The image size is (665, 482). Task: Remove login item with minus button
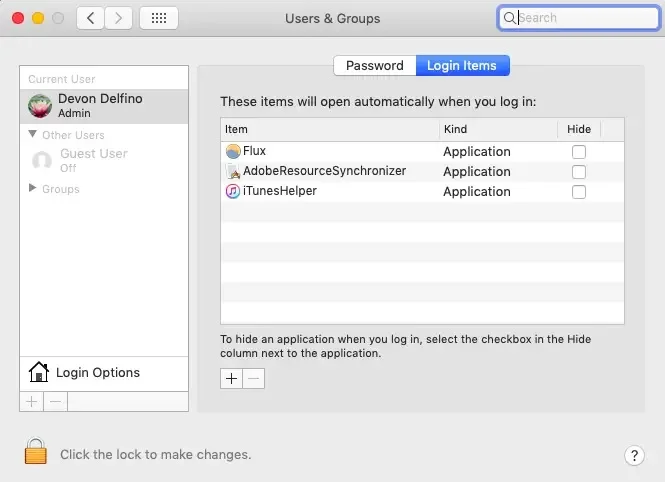(254, 379)
